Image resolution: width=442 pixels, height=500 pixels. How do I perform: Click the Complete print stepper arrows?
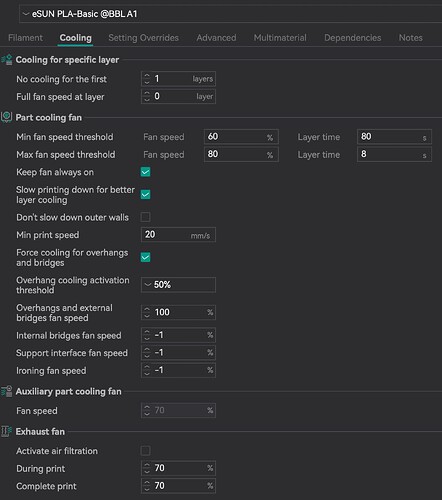(x=147, y=486)
